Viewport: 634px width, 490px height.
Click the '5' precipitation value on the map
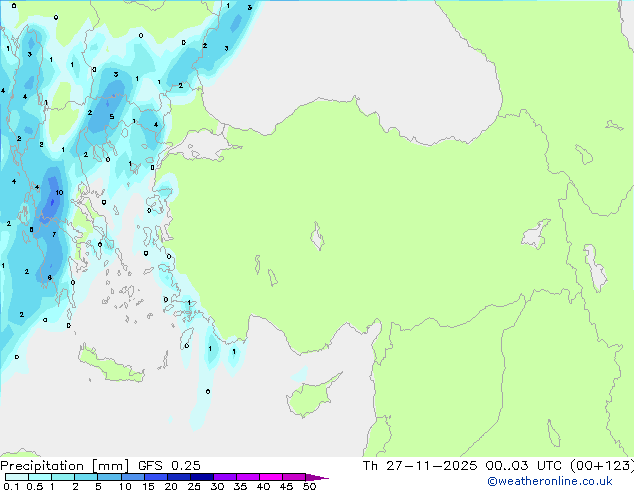(x=112, y=117)
